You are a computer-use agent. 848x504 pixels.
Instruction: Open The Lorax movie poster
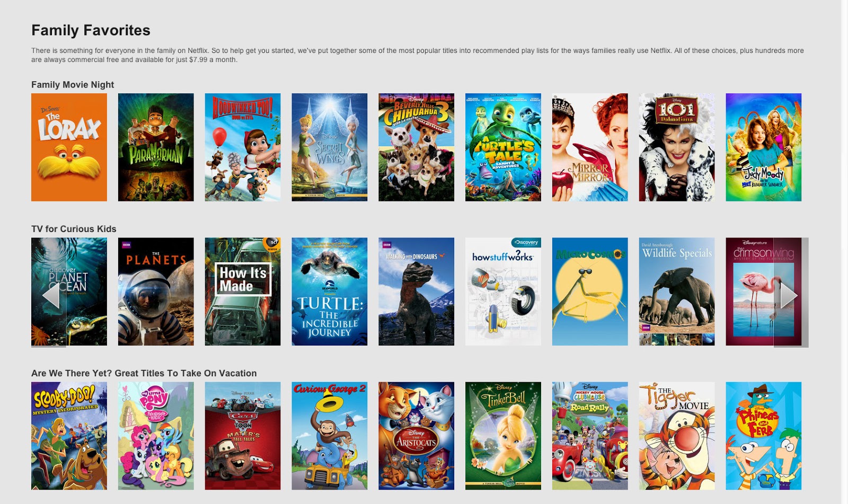point(69,147)
